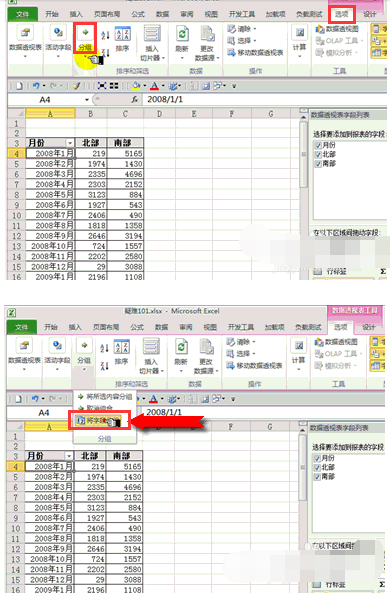The height and width of the screenshot is (597, 390).
Task: Open 月份 filter dropdown in upper screenshot table
Action: pyautogui.click(x=70, y=143)
